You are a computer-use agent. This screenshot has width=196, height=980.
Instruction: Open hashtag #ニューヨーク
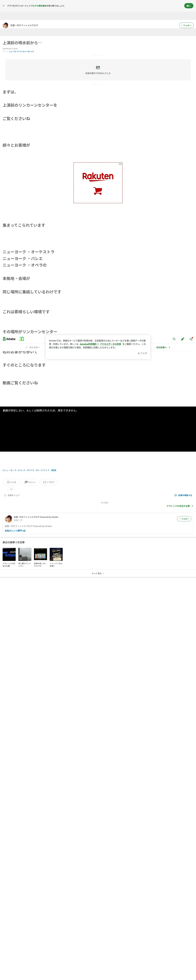(x=9, y=470)
